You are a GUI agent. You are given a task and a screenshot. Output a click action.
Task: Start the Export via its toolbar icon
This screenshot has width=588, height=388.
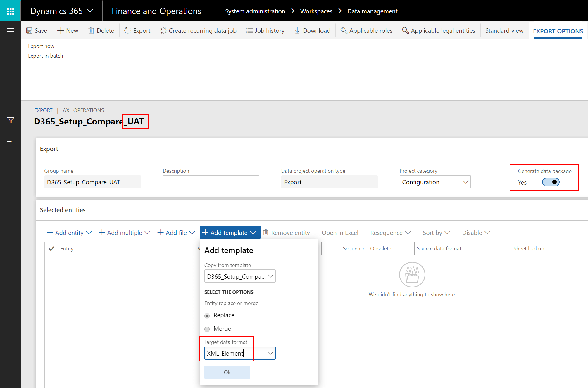127,30
